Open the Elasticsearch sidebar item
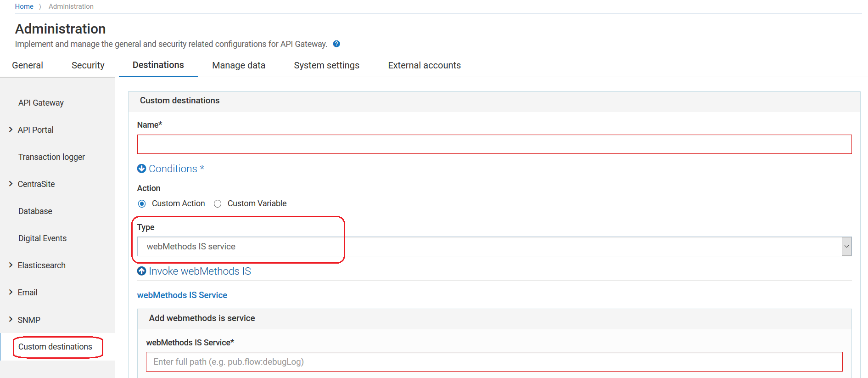 (x=41, y=265)
